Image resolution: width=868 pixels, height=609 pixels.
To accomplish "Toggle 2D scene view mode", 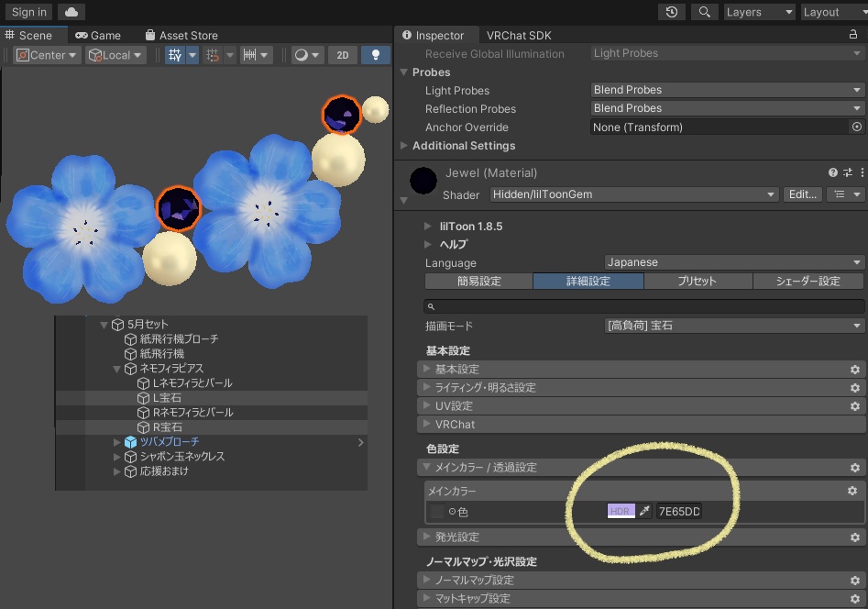I will (343, 55).
